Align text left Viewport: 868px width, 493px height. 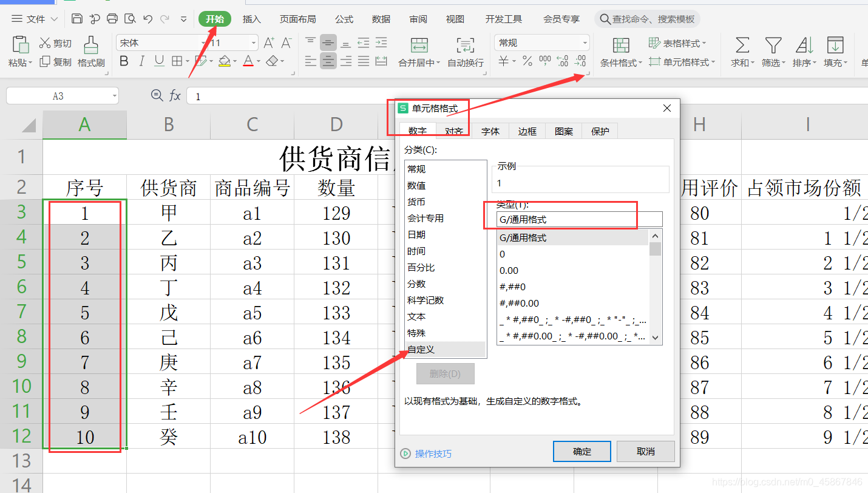point(311,61)
